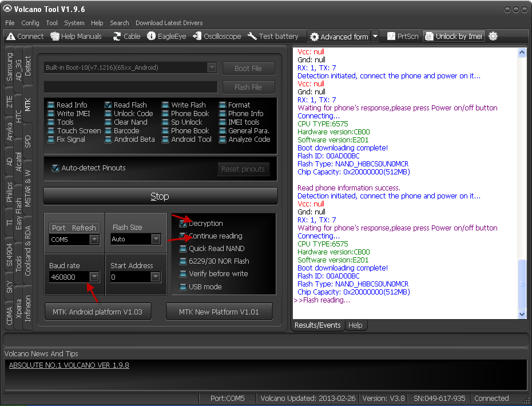Open the Oscilloscope tool icon

click(197, 36)
